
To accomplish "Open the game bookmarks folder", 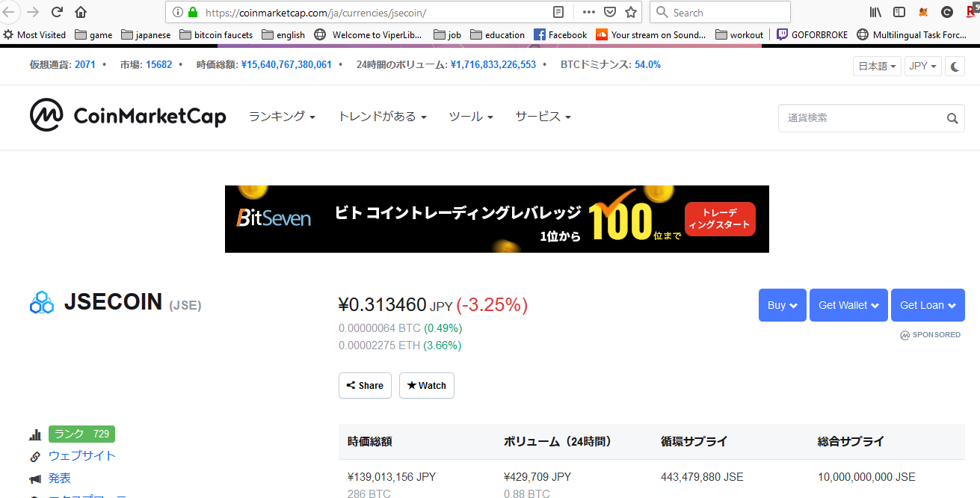I will pos(93,34).
